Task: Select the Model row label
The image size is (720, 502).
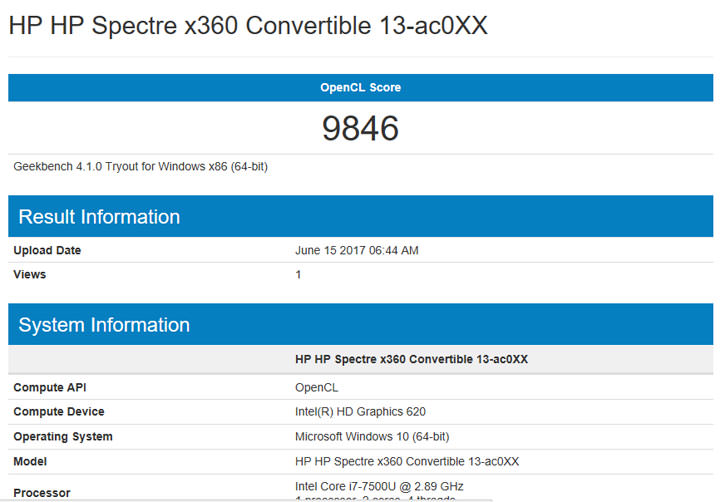Action: pyautogui.click(x=30, y=461)
